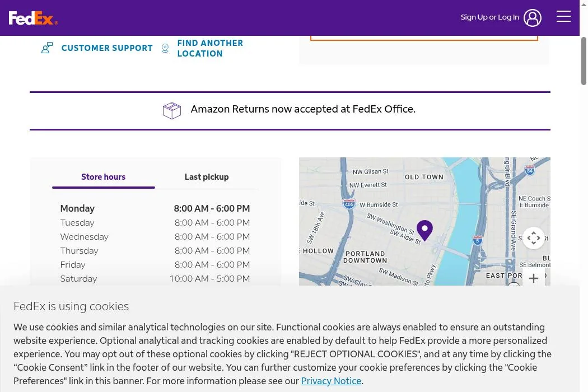Click the Wednesday row in store hours
This screenshot has height=392, width=588.
click(155, 237)
